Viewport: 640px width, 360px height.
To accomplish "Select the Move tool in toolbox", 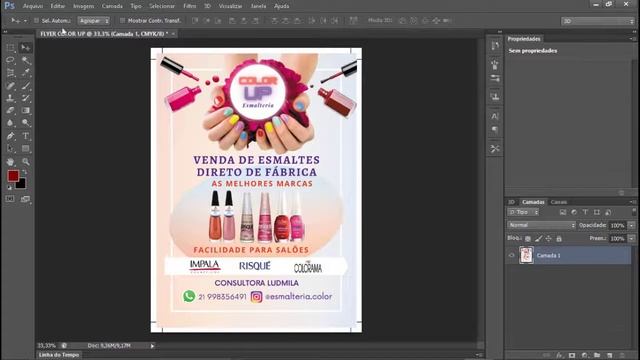I will click(x=26, y=48).
